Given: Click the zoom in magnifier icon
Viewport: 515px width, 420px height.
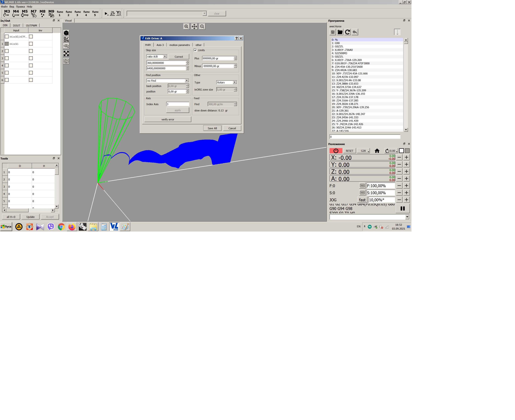Looking at the screenshot, I should pyautogui.click(x=186, y=26).
